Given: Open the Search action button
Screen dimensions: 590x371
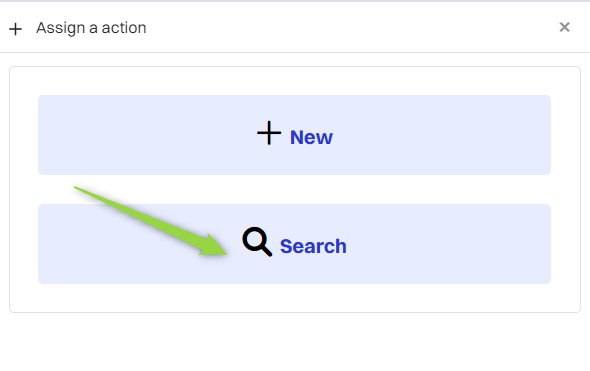Looking at the screenshot, I should click(294, 244).
